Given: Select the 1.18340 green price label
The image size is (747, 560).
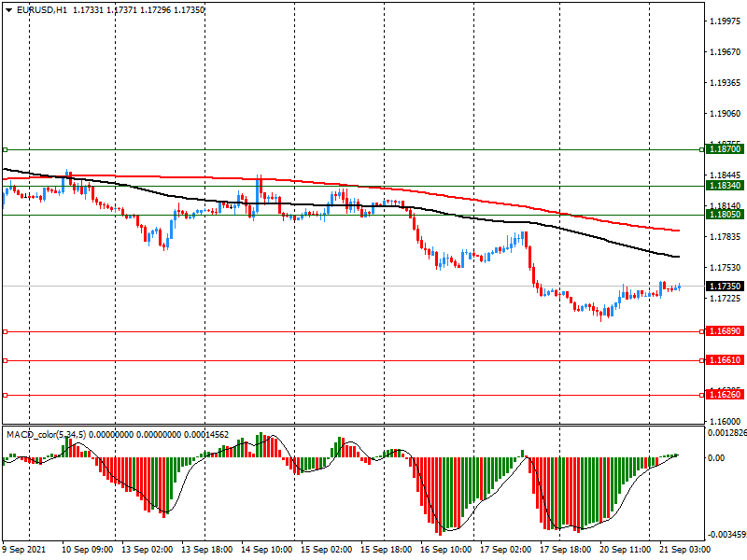Looking at the screenshot, I should click(x=725, y=186).
